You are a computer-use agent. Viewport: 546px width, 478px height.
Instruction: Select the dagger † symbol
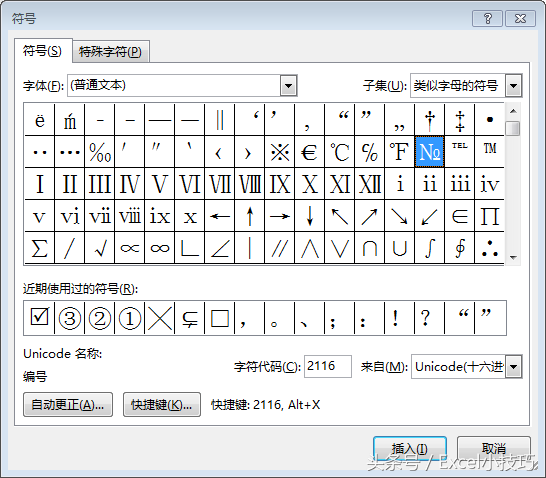click(429, 119)
